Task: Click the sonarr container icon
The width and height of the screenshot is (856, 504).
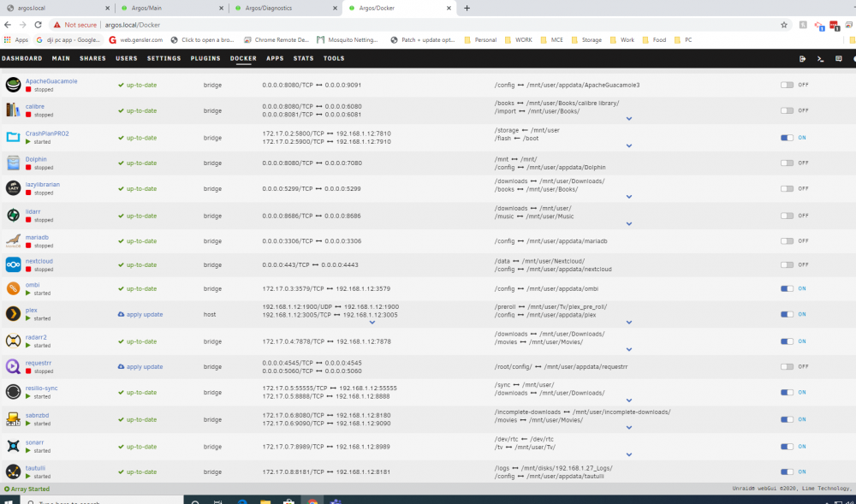Action: pos(13,446)
